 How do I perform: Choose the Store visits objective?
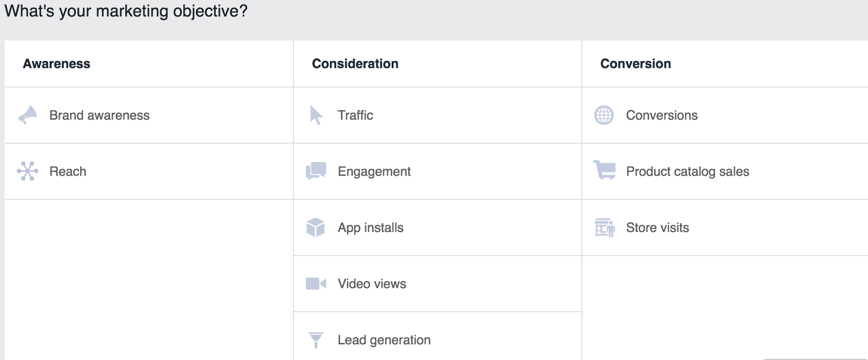tap(725, 228)
